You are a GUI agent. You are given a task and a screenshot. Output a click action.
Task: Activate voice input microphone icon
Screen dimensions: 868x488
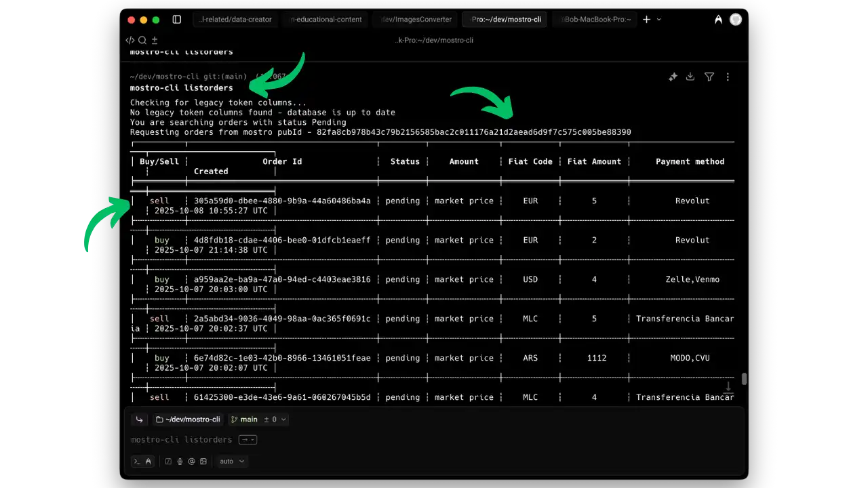tap(180, 462)
